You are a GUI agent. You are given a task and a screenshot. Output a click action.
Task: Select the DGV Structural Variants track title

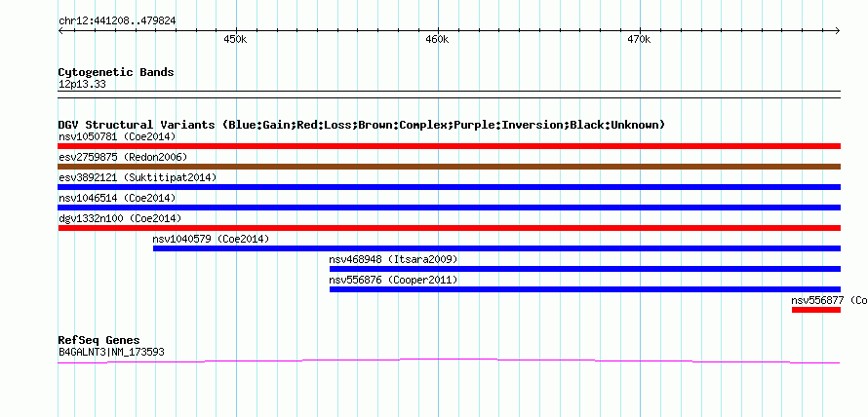point(361,125)
